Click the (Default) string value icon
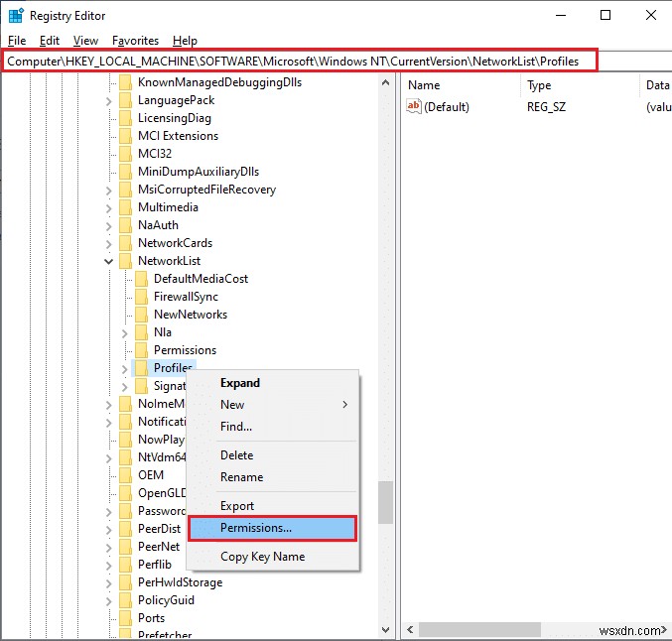The image size is (672, 641). 414,106
